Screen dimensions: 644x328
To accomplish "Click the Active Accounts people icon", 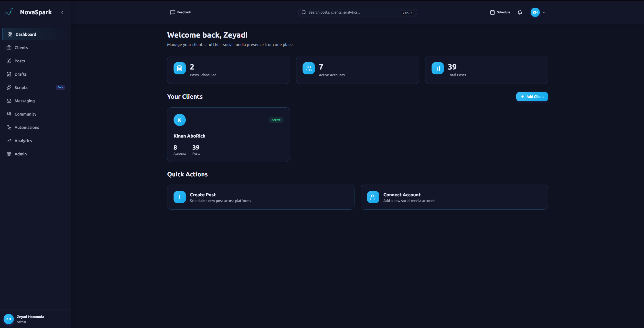I will pos(308,68).
